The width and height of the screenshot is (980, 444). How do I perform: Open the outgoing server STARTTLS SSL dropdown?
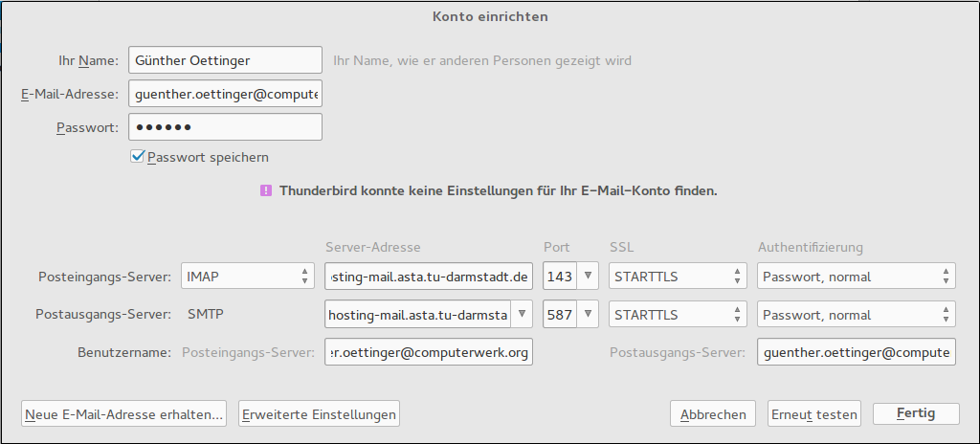[678, 315]
